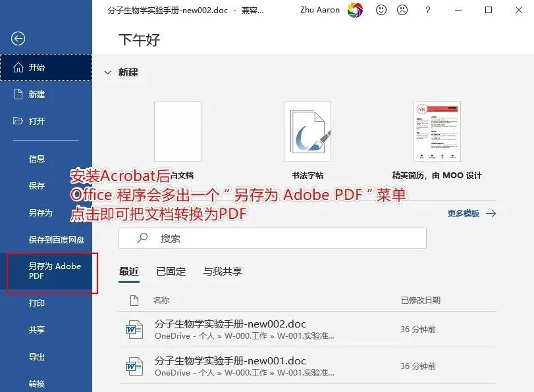Screen dimensions: 534x392
Task: Switch to the 最近 tab
Action: pyautogui.click(x=129, y=271)
